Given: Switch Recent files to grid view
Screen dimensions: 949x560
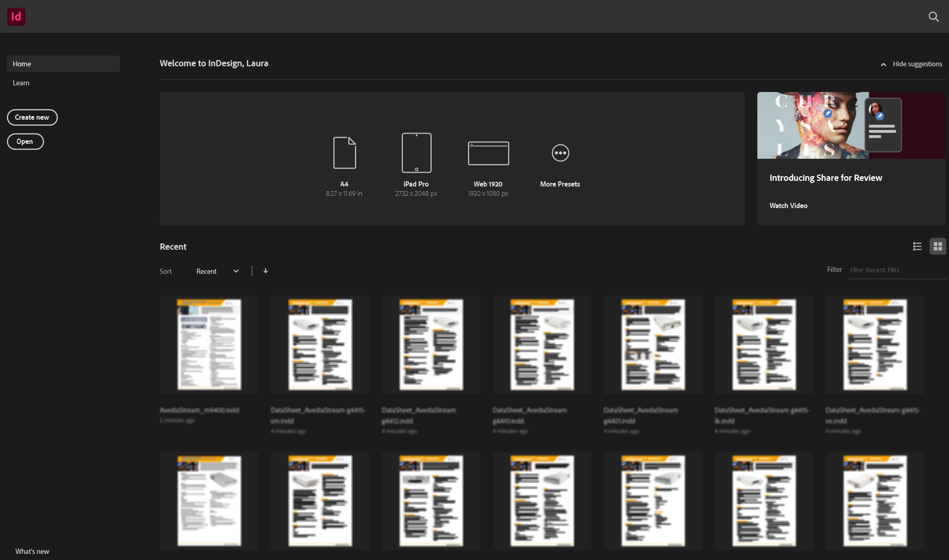Looking at the screenshot, I should pyautogui.click(x=937, y=246).
